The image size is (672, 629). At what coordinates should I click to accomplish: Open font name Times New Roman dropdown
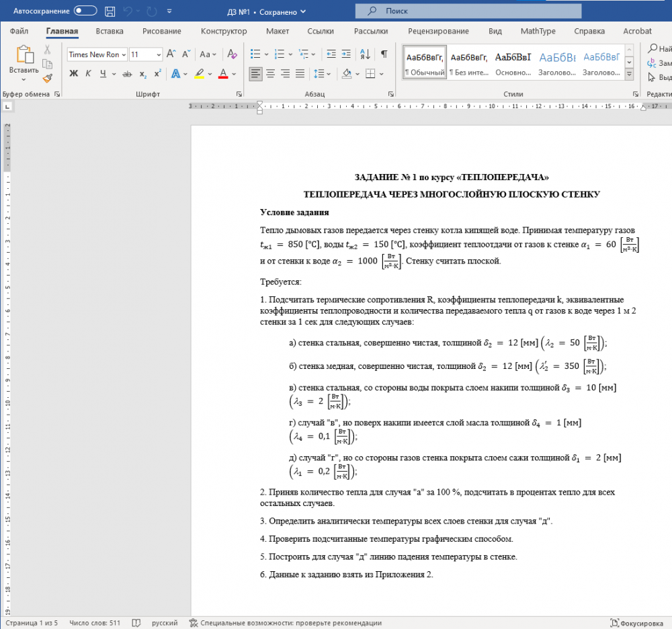pyautogui.click(x=124, y=54)
